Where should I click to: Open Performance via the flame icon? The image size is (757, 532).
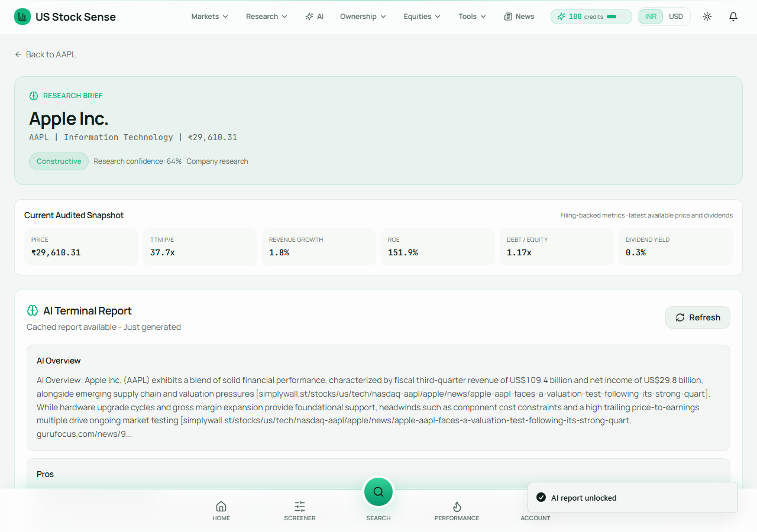tap(457, 506)
